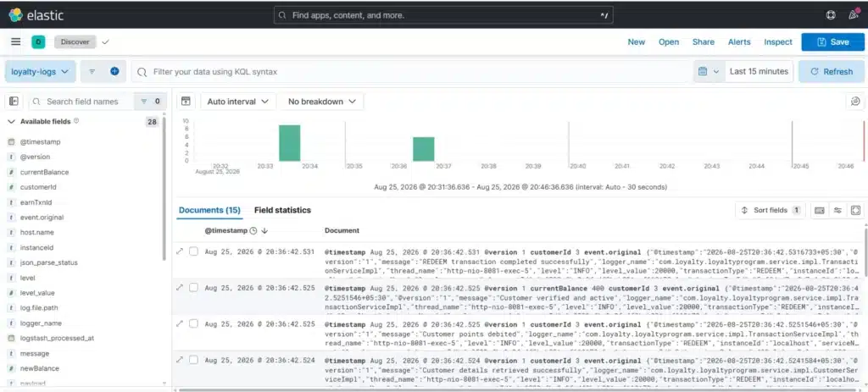
Task: Open the help menu icon
Action: pyautogui.click(x=831, y=15)
